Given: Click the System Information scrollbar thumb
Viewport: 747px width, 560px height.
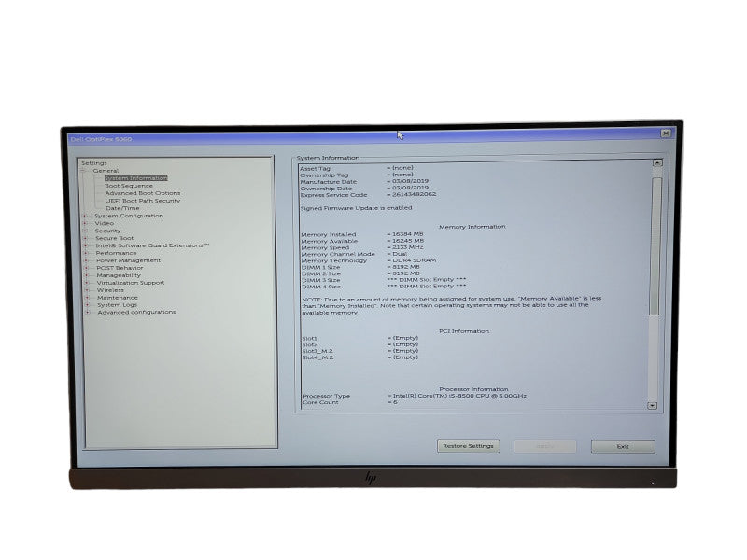Looking at the screenshot, I should point(655,246).
